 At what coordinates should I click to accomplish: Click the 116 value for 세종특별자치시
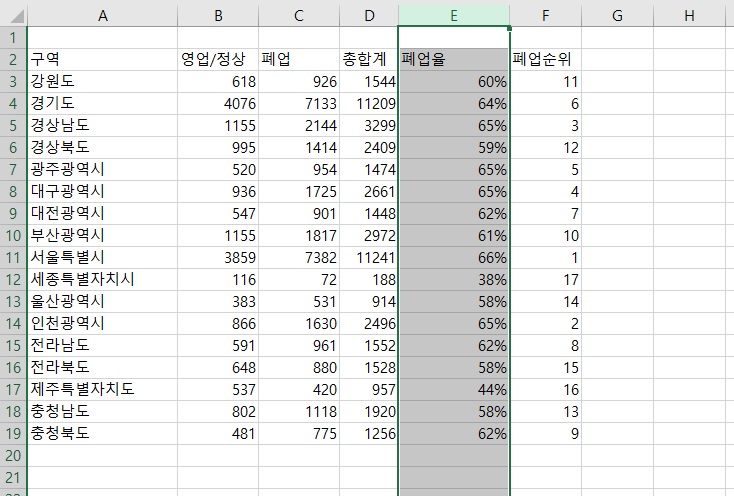coord(218,280)
